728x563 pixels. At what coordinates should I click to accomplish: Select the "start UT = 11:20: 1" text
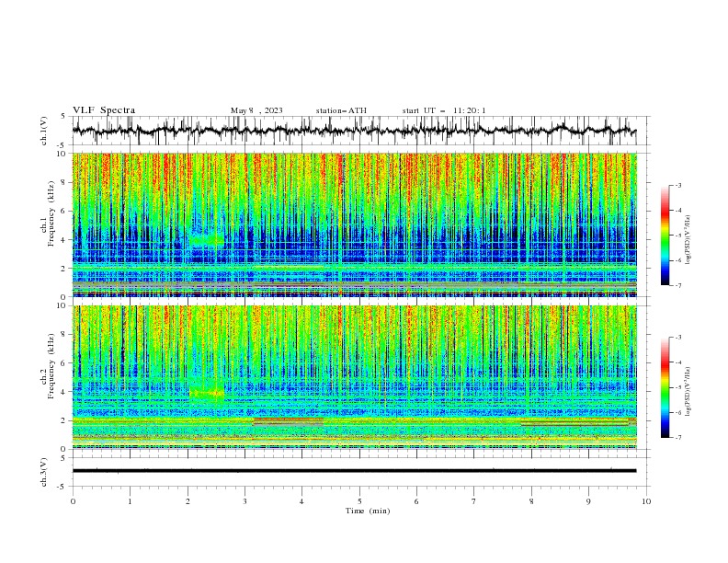(444, 110)
